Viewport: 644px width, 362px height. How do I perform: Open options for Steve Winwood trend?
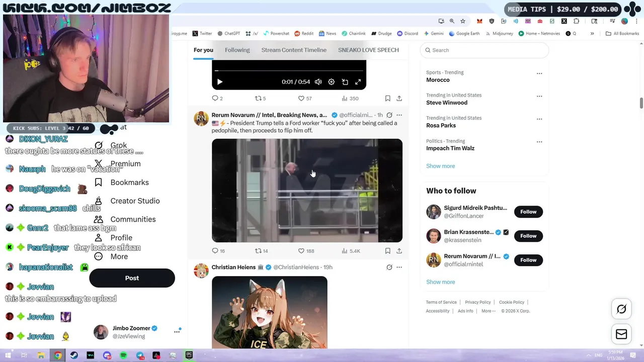tap(539, 96)
